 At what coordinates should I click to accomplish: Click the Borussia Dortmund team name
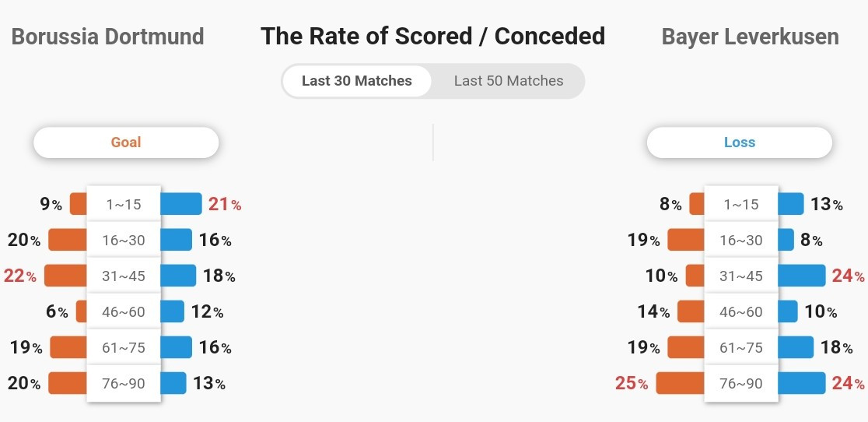pos(108,37)
